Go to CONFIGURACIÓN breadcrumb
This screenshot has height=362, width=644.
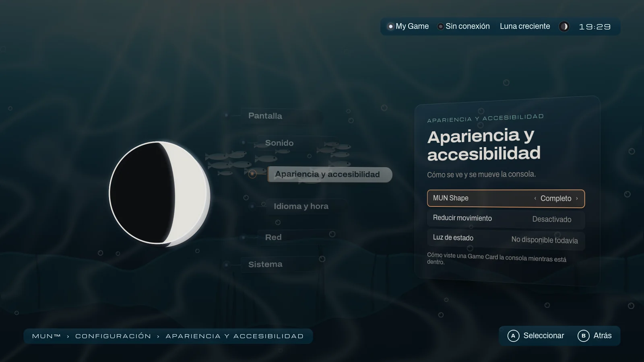coord(113,336)
